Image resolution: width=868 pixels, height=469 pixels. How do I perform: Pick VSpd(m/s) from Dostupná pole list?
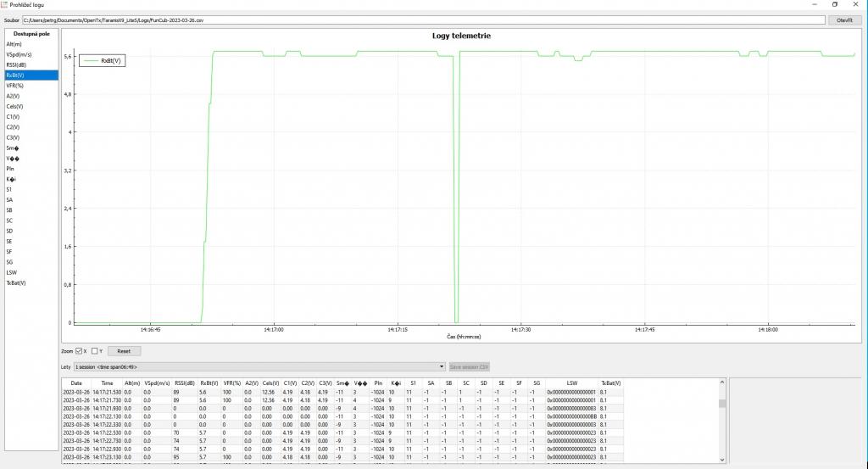19,54
